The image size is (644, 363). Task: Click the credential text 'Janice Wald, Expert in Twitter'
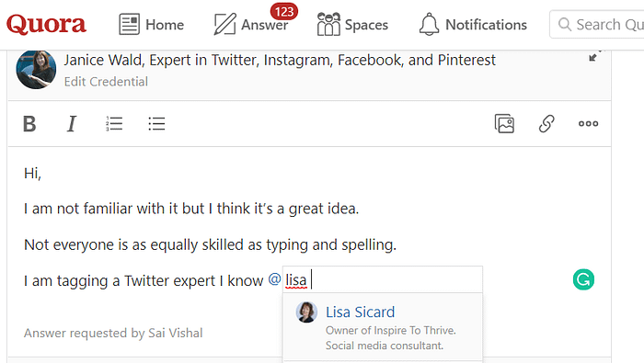click(x=280, y=61)
